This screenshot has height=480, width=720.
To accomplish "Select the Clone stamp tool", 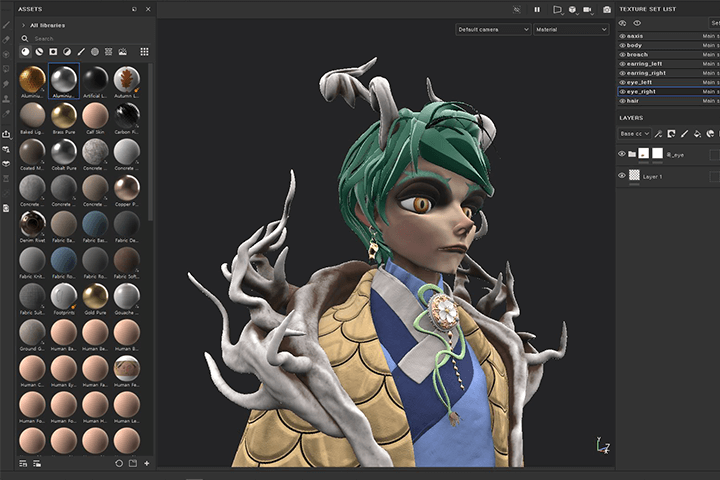I will tap(6, 99).
